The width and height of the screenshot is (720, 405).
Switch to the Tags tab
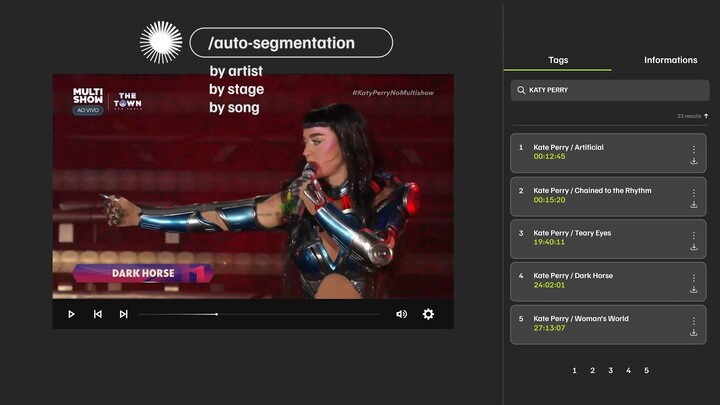tap(558, 60)
